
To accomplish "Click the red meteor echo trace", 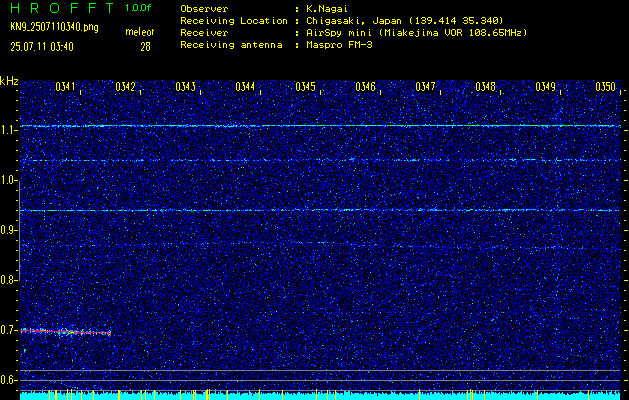I will [x=65, y=332].
